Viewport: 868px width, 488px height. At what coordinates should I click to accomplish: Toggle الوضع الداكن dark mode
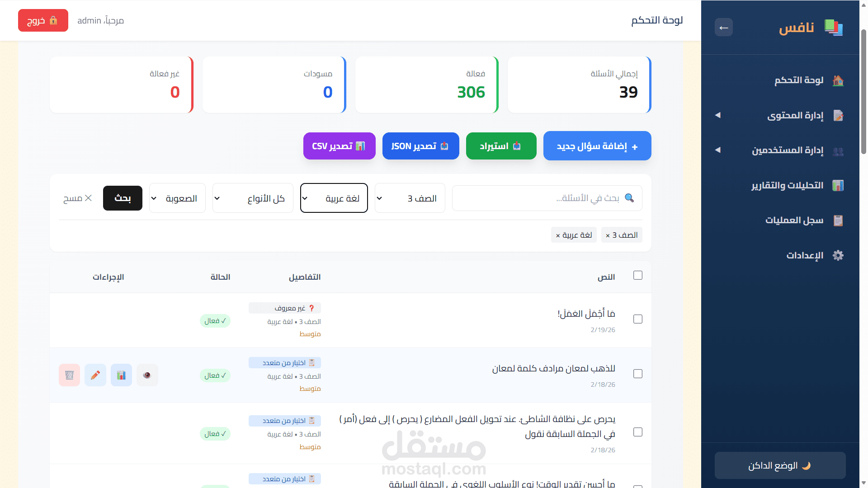pos(780,465)
